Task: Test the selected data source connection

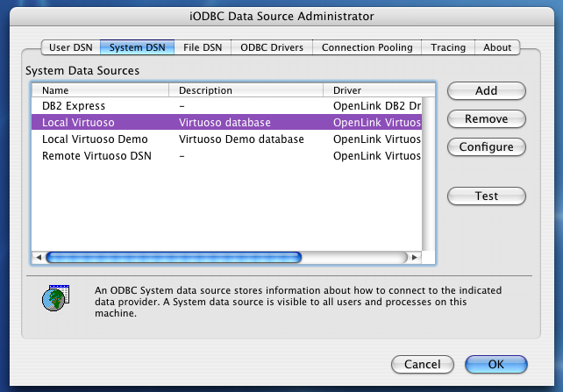Action: click(x=487, y=196)
